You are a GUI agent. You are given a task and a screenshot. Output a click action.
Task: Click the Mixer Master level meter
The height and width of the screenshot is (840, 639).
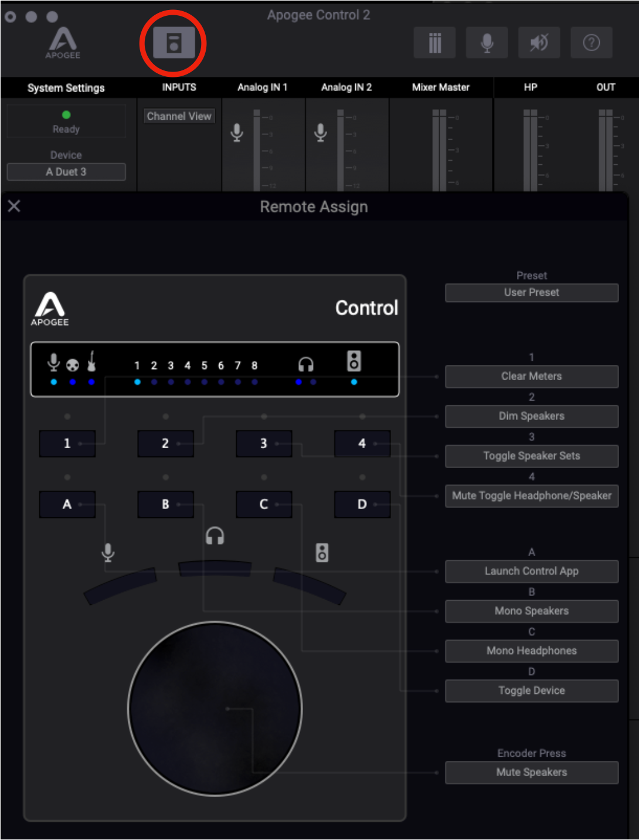439,150
